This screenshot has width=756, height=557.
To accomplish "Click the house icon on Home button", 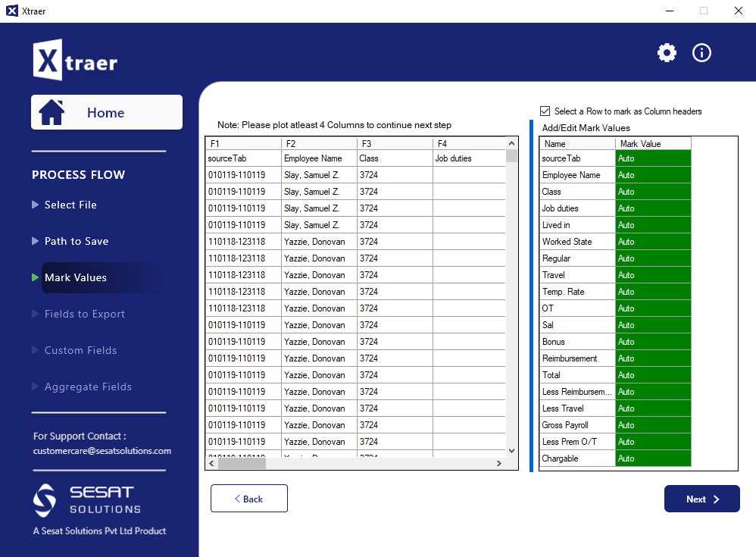I will click(x=52, y=112).
